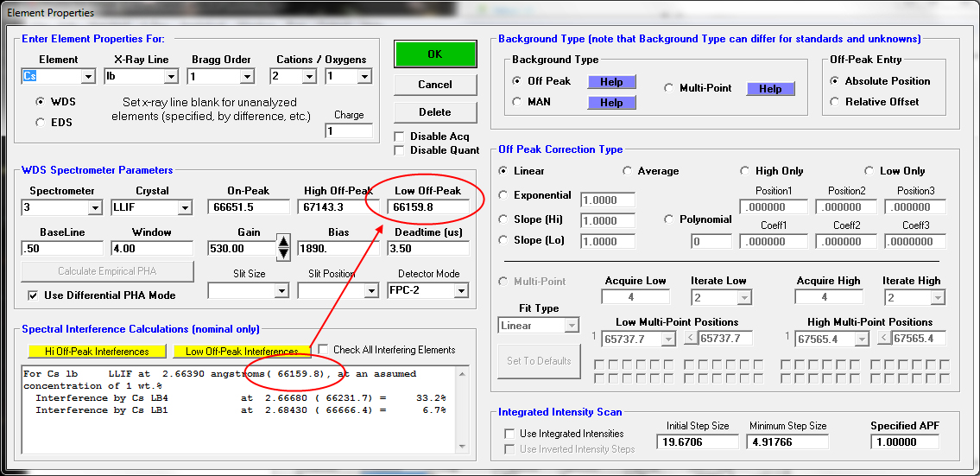Click the Delete button
This screenshot has width=980, height=476.
pos(434,112)
